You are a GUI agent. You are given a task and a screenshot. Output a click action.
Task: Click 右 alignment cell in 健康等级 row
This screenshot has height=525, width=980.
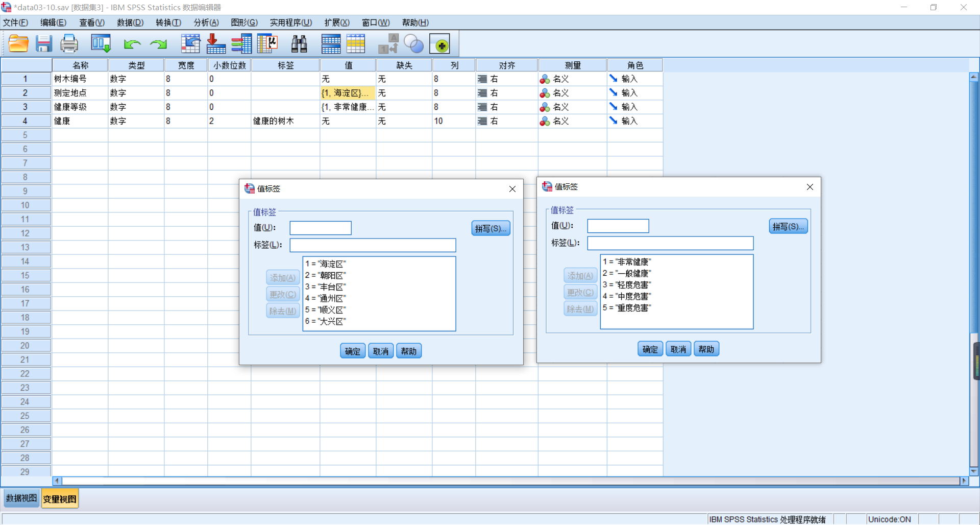click(506, 107)
